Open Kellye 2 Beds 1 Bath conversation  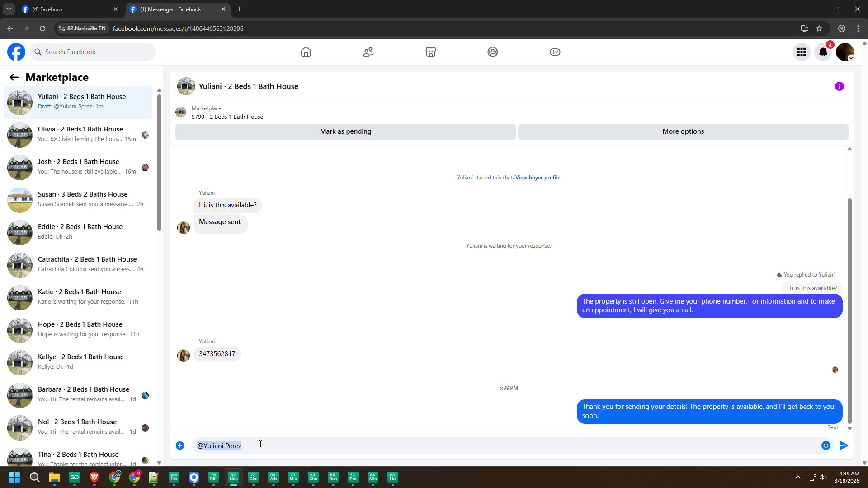78,362
